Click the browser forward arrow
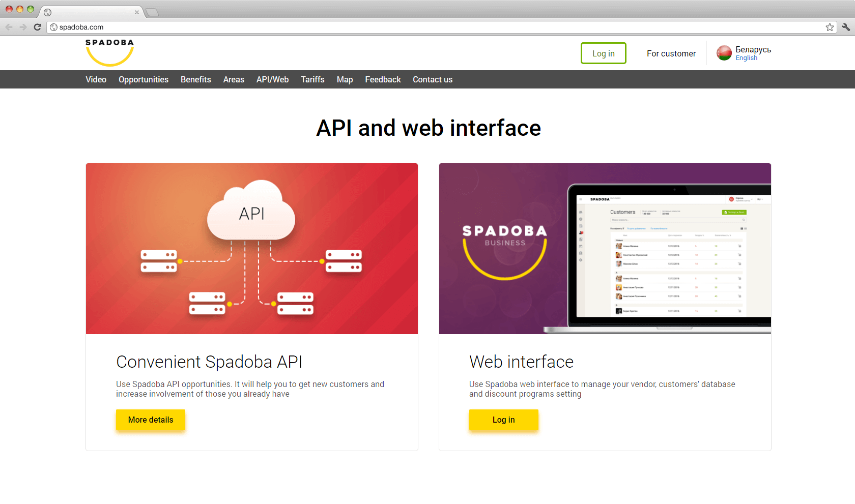This screenshot has height=504, width=855. (x=23, y=27)
